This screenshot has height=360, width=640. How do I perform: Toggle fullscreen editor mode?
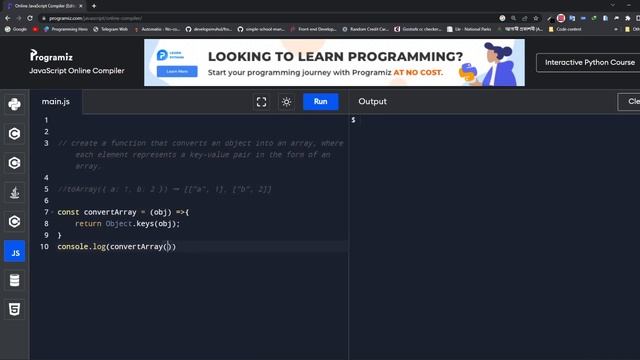(261, 102)
